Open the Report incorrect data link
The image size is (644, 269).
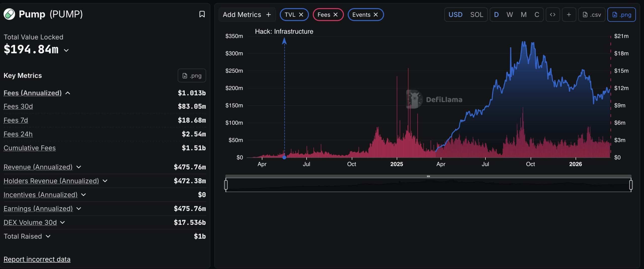point(37,259)
